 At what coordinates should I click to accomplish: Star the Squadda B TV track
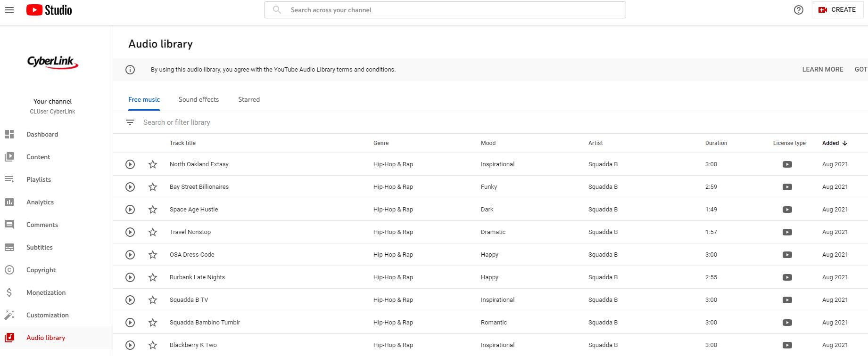(153, 300)
